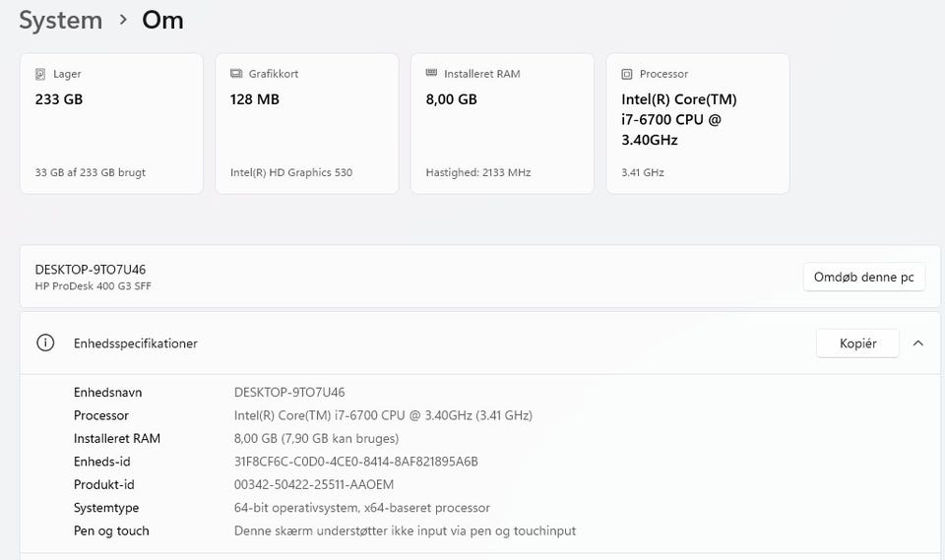Viewport: 945px width, 560px height.
Task: Click the graphics card (Grafikkort) icon
Action: 236,74
